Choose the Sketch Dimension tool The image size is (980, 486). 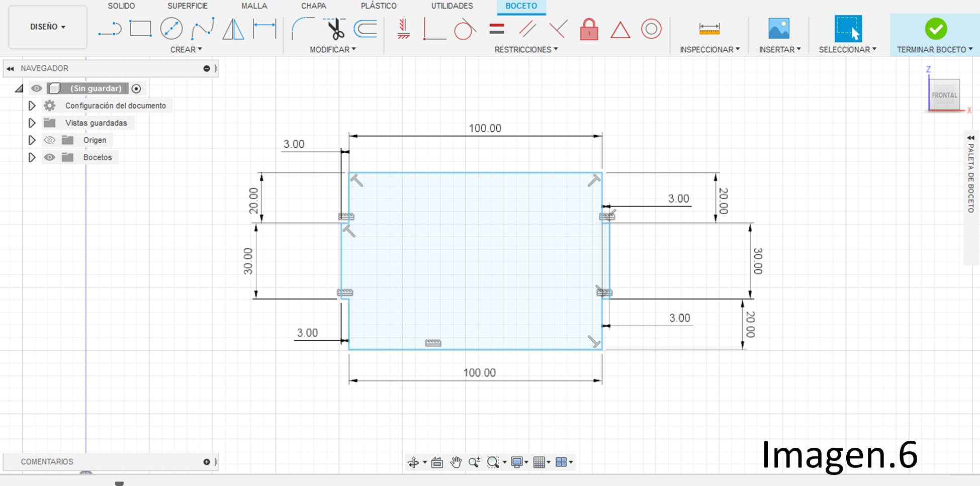pyautogui.click(x=264, y=29)
